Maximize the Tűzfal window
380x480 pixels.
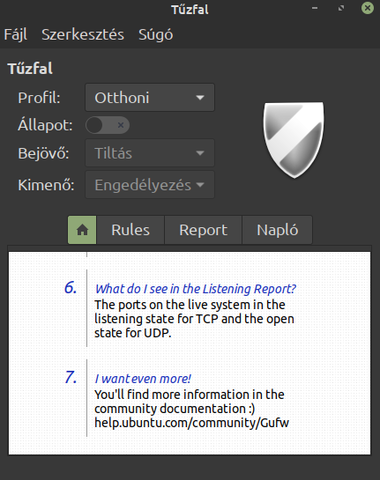click(x=341, y=8)
